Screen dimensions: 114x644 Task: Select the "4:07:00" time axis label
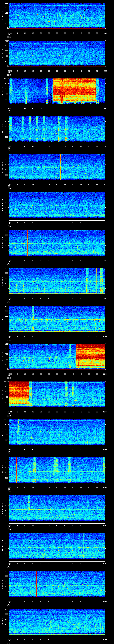9,260
